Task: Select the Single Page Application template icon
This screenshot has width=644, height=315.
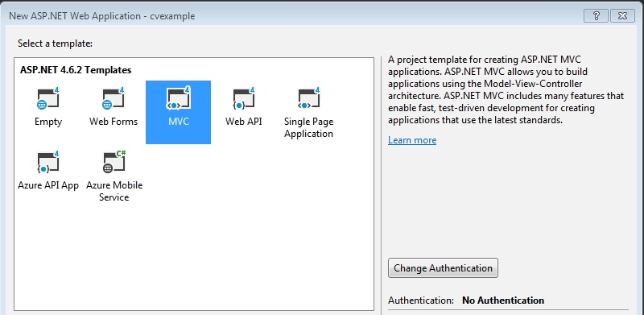Action: click(308, 99)
